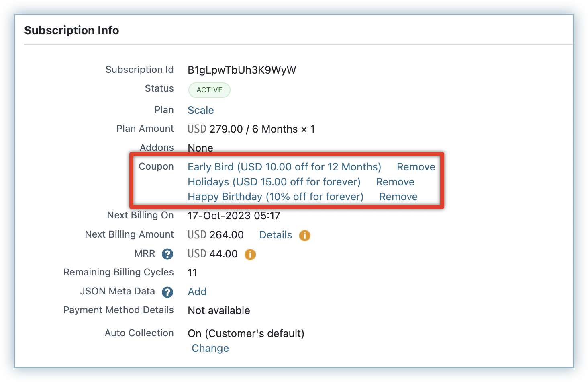The height and width of the screenshot is (382, 588).
Task: Click the Not available payment method text
Action: [x=219, y=310]
